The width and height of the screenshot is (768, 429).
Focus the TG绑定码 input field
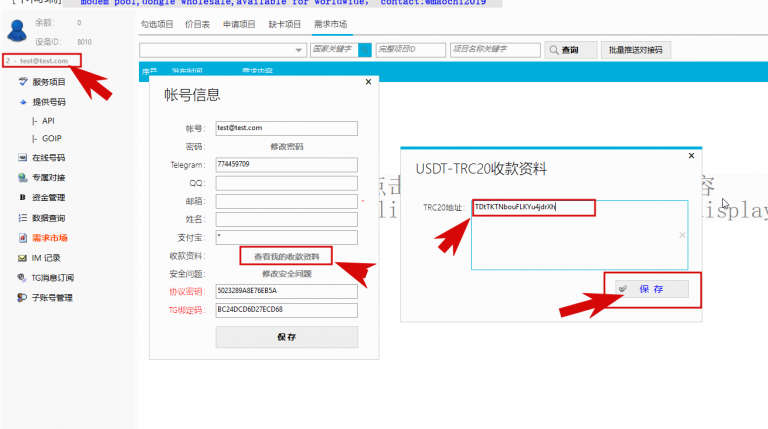coord(287,310)
